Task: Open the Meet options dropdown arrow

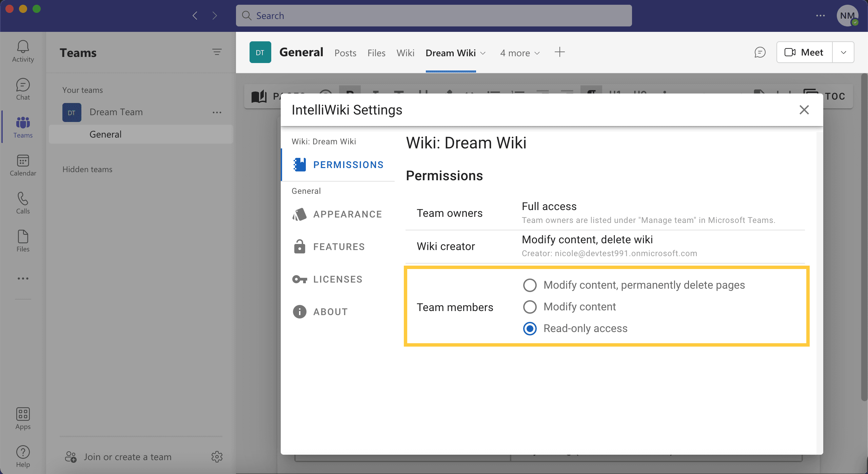Action: point(843,52)
